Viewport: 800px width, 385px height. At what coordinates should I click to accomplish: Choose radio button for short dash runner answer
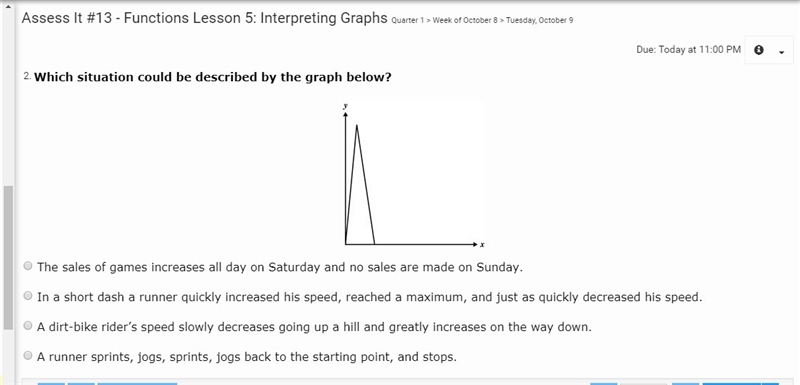pyautogui.click(x=28, y=295)
